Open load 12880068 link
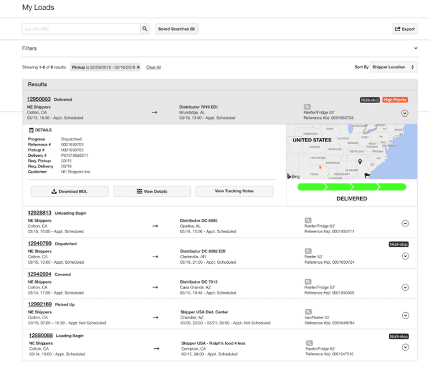 tap(41, 335)
